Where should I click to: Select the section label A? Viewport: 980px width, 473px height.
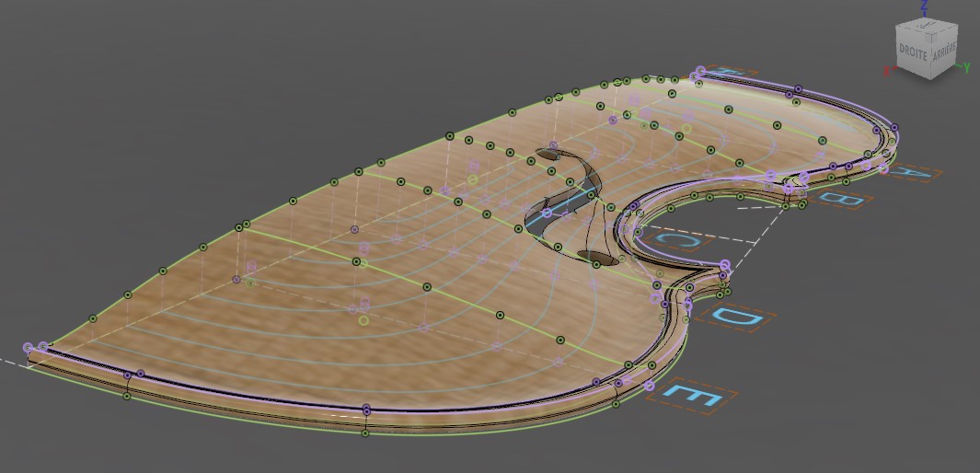pos(910,172)
